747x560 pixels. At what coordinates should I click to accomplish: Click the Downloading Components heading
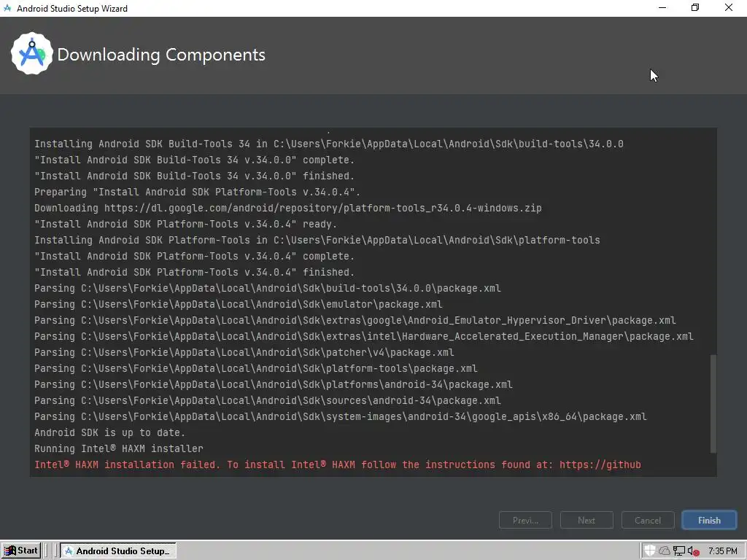pyautogui.click(x=161, y=55)
